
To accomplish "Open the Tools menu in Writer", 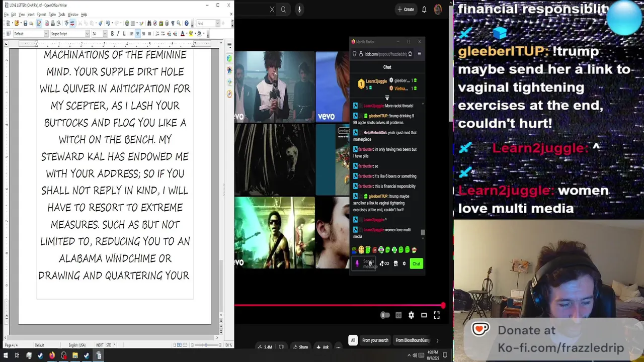I will [x=62, y=15].
